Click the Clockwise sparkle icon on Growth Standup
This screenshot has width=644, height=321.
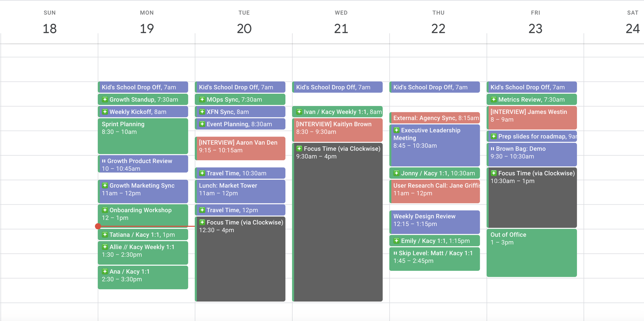point(105,99)
